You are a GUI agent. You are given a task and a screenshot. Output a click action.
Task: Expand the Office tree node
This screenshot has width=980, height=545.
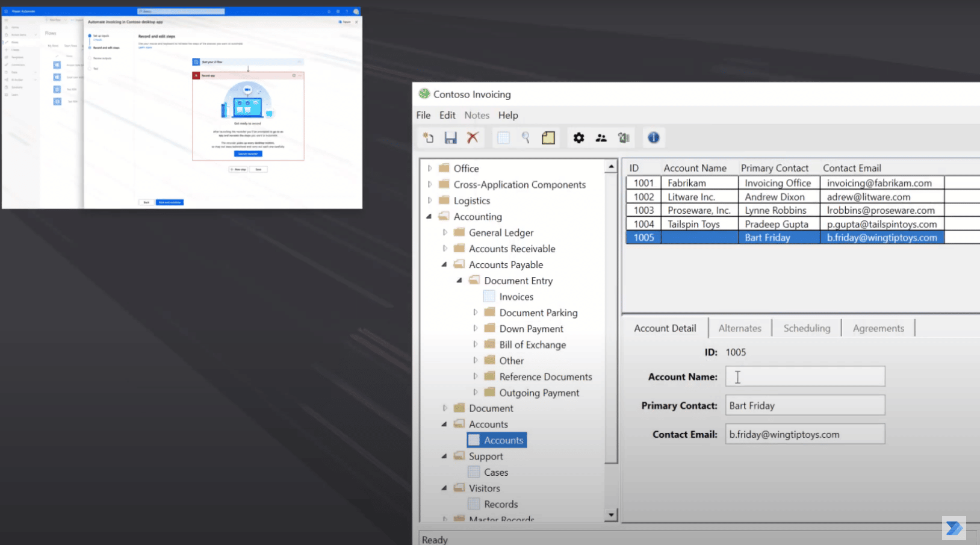click(430, 168)
